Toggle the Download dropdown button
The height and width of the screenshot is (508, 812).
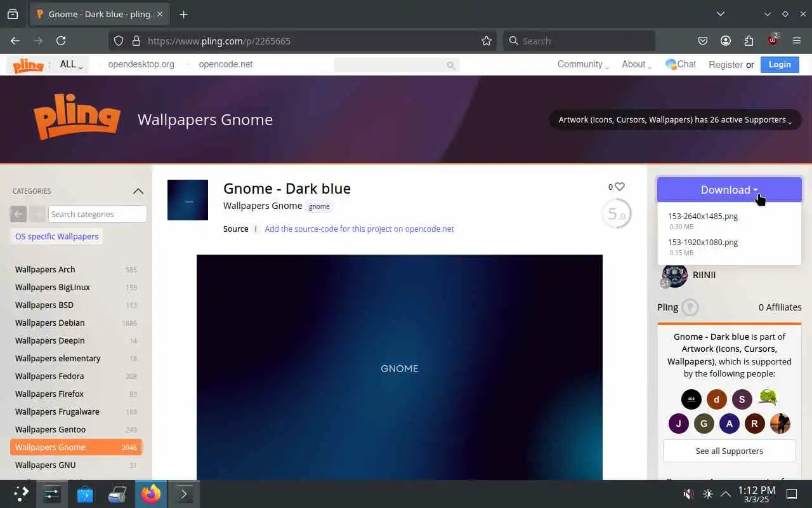(x=730, y=190)
